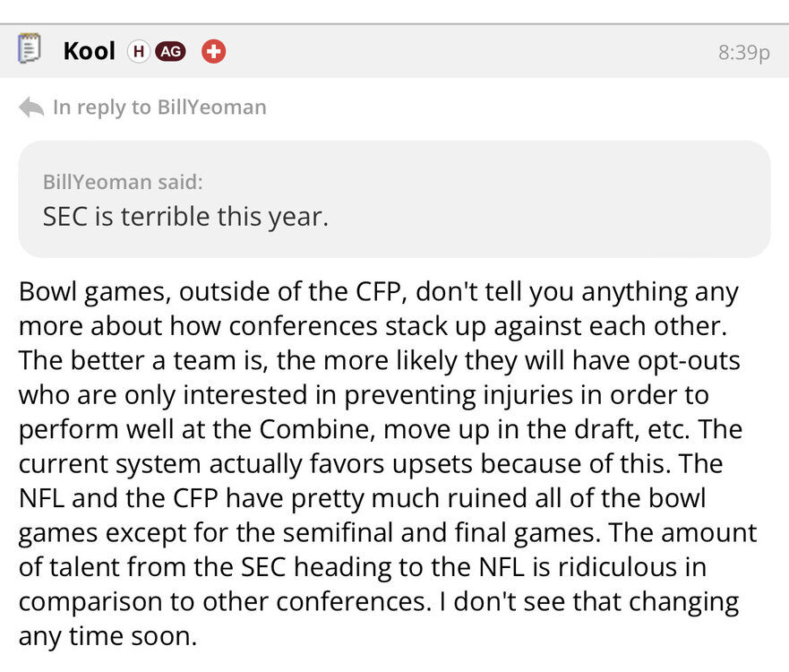This screenshot has width=789, height=672.
Task: Click the circular H badge icon
Action: tap(137, 51)
